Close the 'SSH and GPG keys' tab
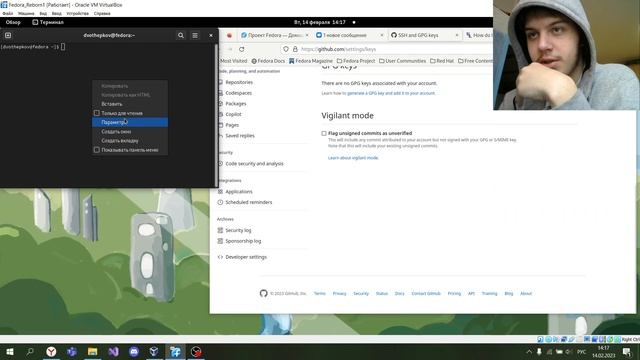 pyautogui.click(x=457, y=36)
